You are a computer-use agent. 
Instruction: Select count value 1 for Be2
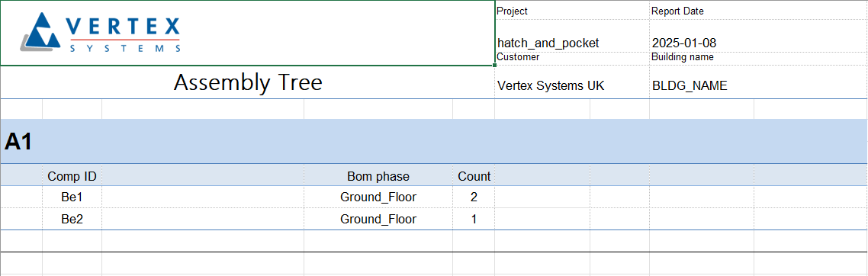[474, 219]
